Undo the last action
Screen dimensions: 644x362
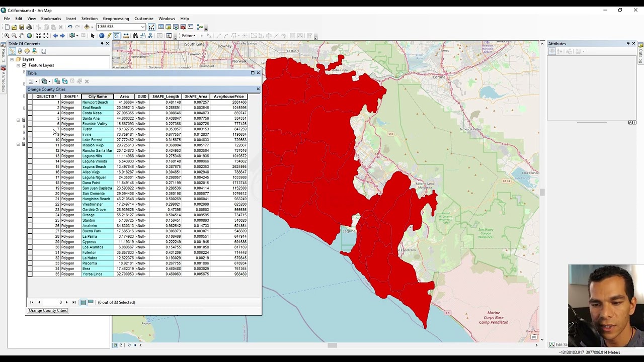(70, 27)
